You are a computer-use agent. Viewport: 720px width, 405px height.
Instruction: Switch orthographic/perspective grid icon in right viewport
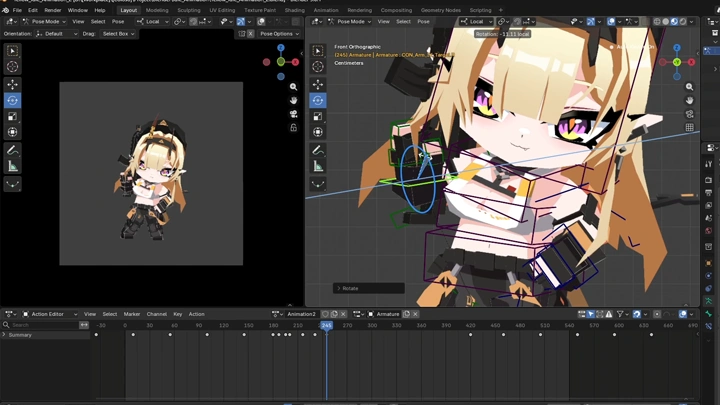tap(689, 128)
